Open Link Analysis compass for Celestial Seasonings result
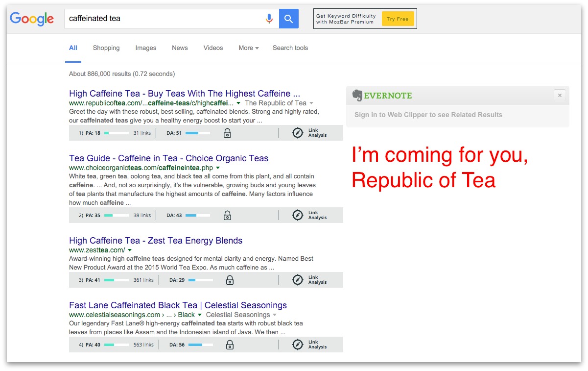The image size is (588, 371). pyautogui.click(x=298, y=345)
